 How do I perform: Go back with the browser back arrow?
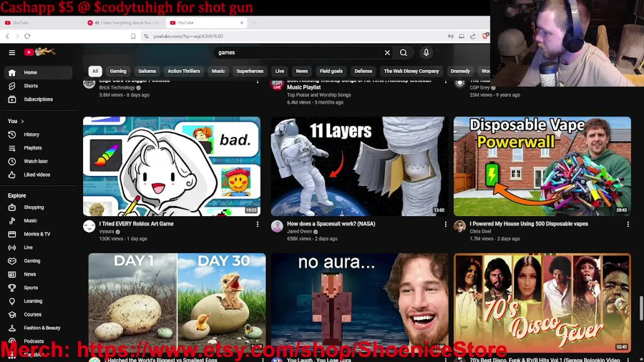pyautogui.click(x=7, y=36)
